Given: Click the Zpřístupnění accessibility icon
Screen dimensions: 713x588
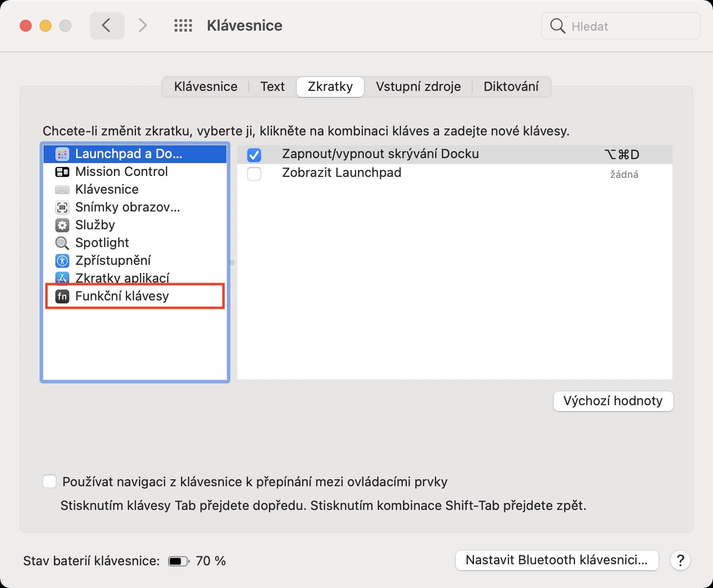Looking at the screenshot, I should (62, 261).
